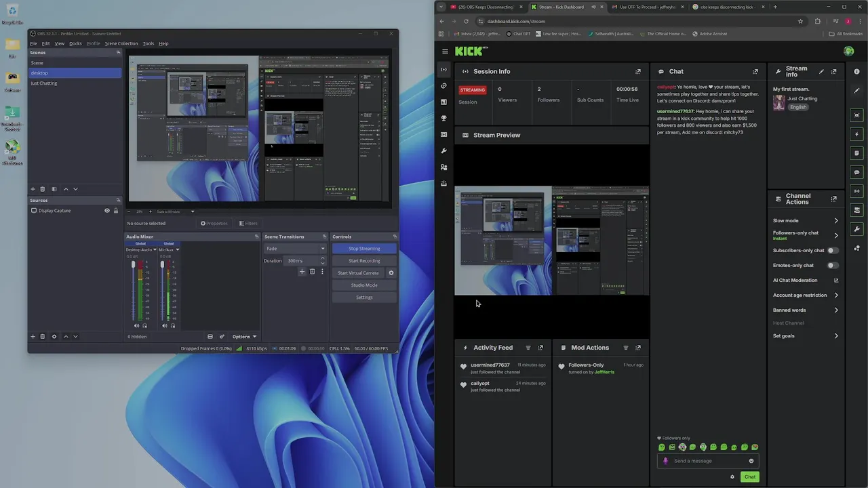This screenshot has height=488, width=868.
Task: Add a new source in OBS Sources panel
Action: point(33,336)
